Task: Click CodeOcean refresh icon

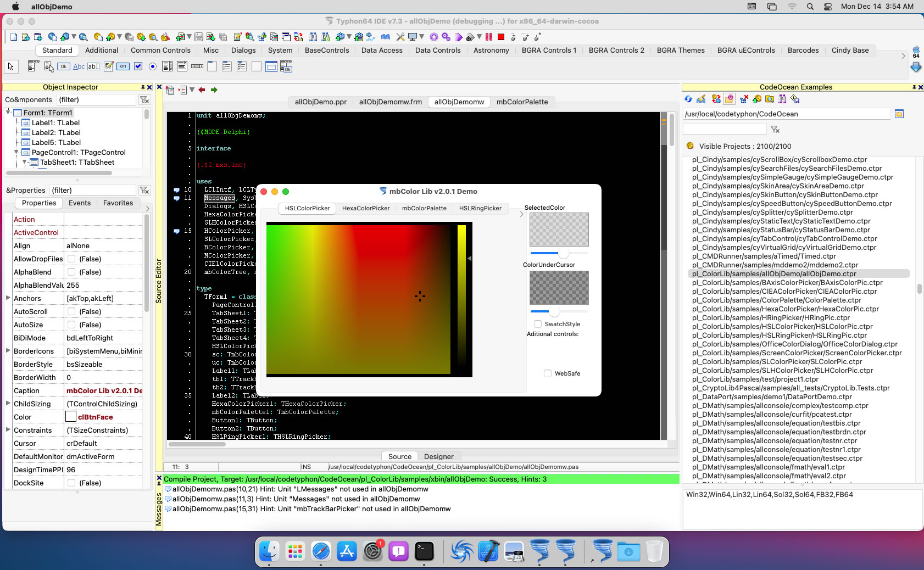Action: click(x=688, y=99)
